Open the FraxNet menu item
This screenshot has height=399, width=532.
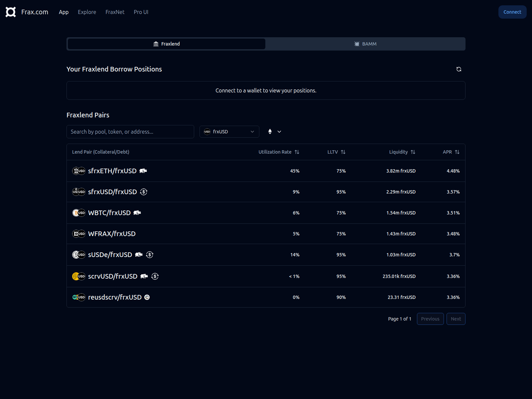pyautogui.click(x=115, y=12)
